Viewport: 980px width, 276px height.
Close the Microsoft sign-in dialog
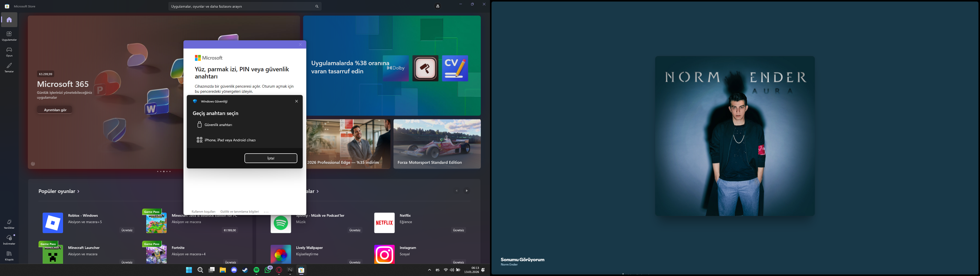tap(300, 45)
